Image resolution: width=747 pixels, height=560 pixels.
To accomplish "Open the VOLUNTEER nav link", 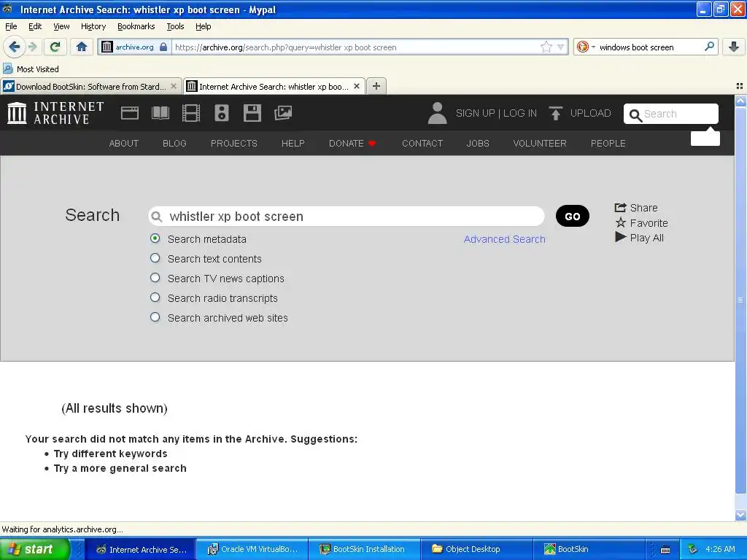I will 540,144.
